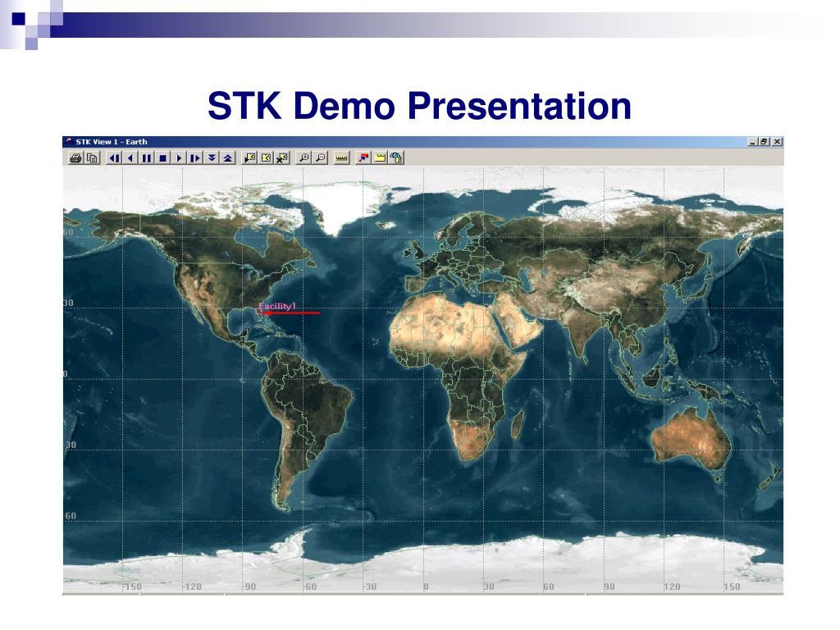Print the map with the printer icon

75,158
